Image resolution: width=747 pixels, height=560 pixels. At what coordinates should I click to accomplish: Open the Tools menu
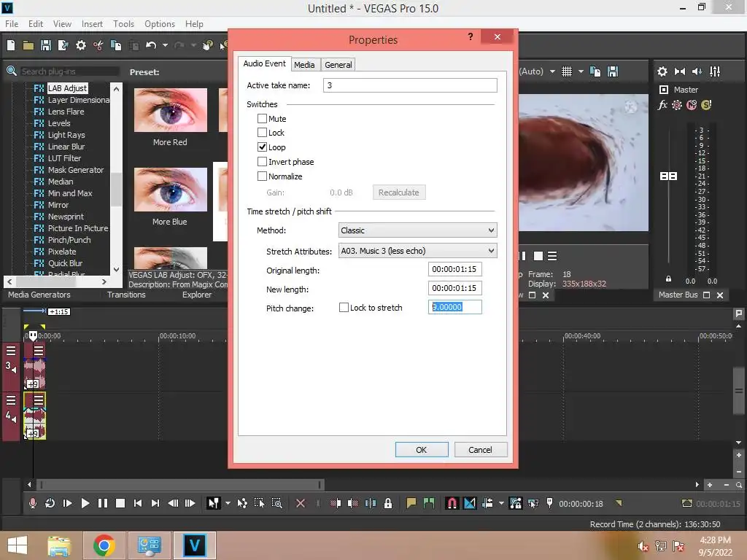pos(123,24)
